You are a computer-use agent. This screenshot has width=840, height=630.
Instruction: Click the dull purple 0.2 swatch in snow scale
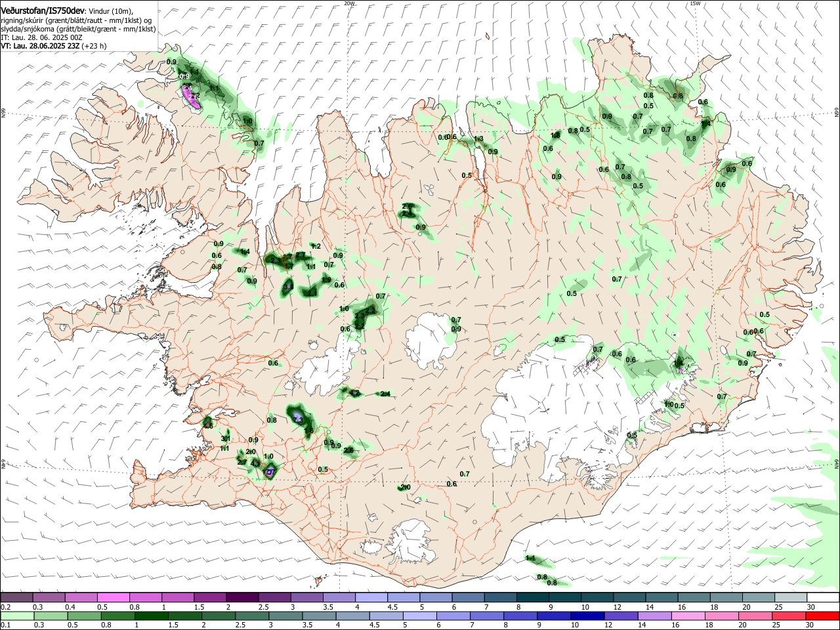[x=16, y=597]
